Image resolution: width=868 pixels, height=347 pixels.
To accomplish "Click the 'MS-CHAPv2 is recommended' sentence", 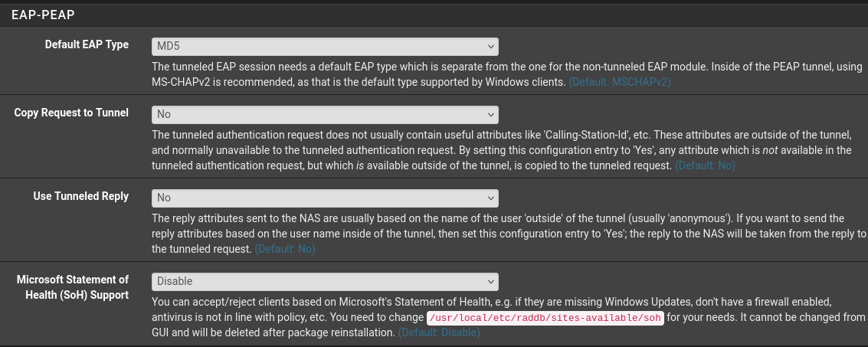I will (x=230, y=82).
